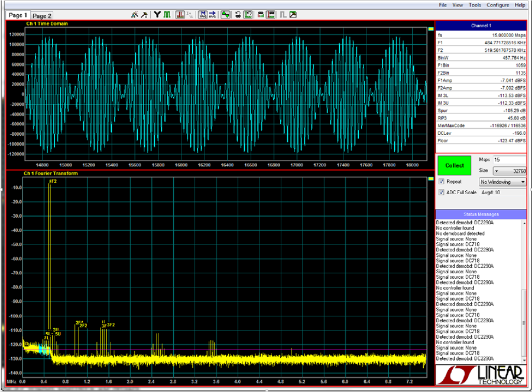Click the 3F2 harmonic marker label
The image size is (532, 392).
point(111,325)
